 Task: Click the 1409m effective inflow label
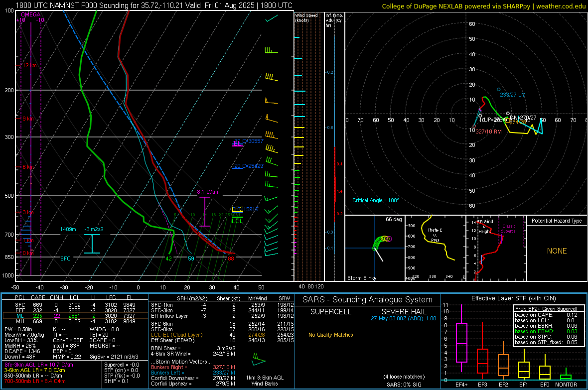68,229
